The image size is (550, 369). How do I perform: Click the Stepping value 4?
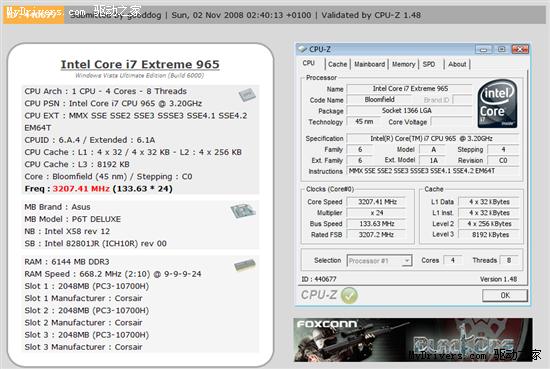[503, 149]
